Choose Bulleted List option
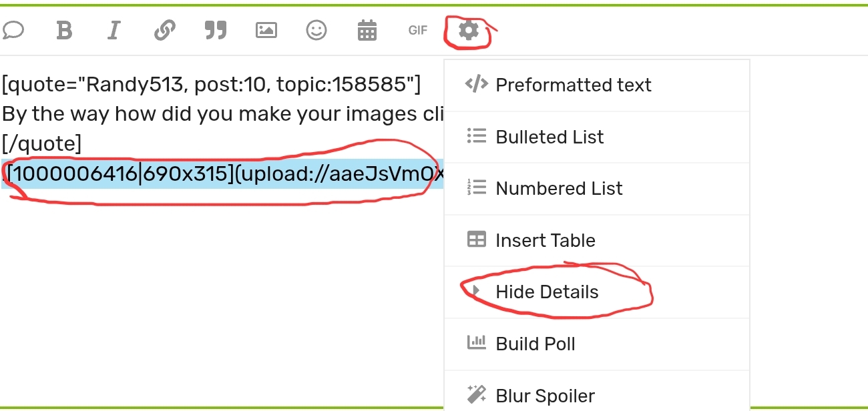This screenshot has height=411, width=868. (x=549, y=137)
